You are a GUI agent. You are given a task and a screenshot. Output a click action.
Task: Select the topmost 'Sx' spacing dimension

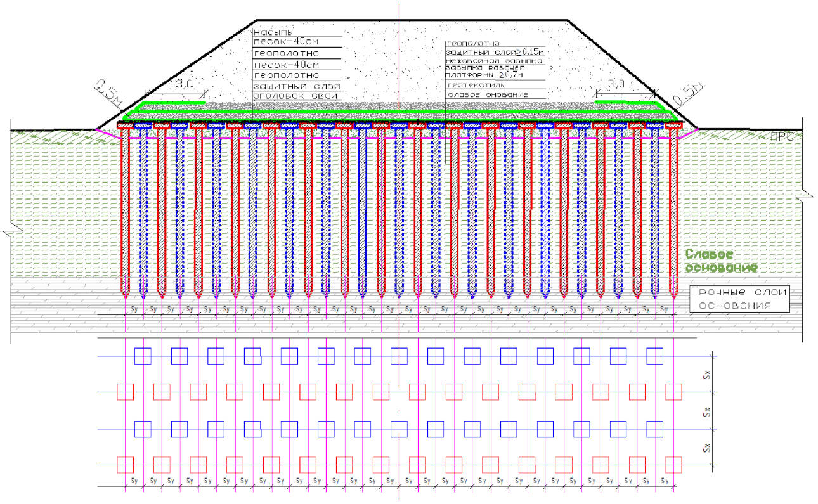[x=706, y=375]
